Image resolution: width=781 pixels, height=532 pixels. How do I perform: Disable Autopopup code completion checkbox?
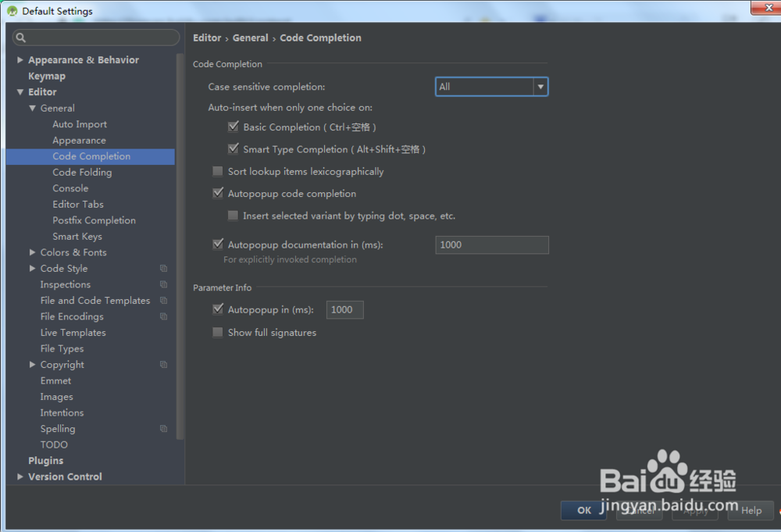tap(218, 193)
